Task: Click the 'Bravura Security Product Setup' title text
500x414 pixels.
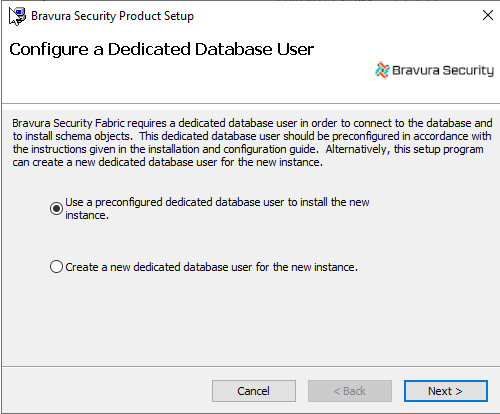Action: 112,16
